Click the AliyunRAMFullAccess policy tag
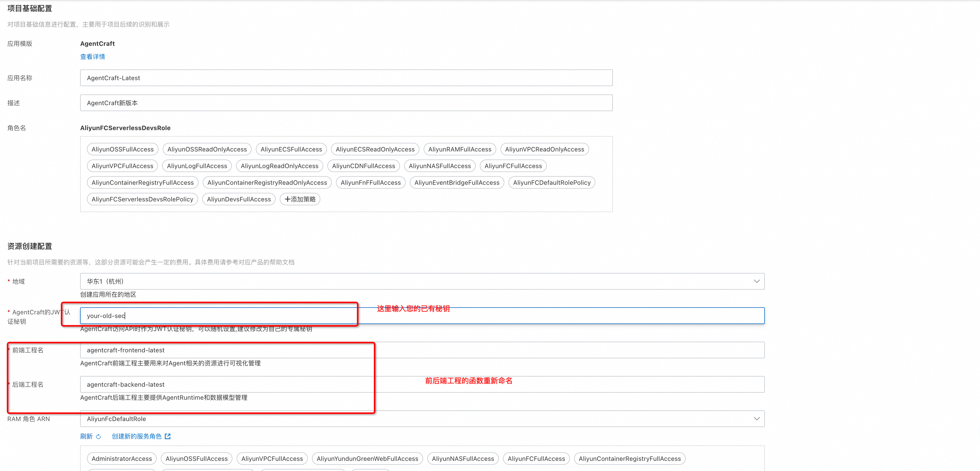This screenshot has height=471, width=980. [460, 150]
